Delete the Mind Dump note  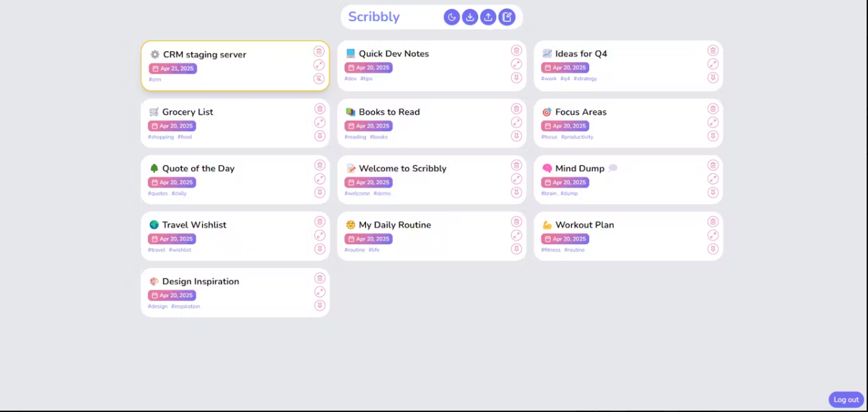coord(713,165)
